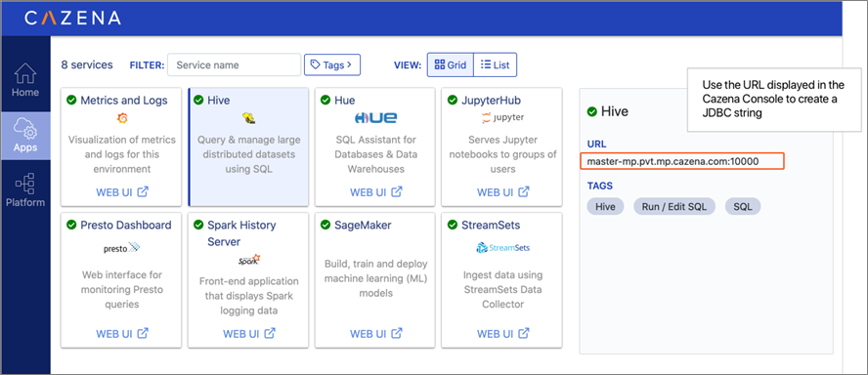Open the SageMaker WEB UI link
Image resolution: width=868 pixels, height=375 pixels.
(x=376, y=334)
